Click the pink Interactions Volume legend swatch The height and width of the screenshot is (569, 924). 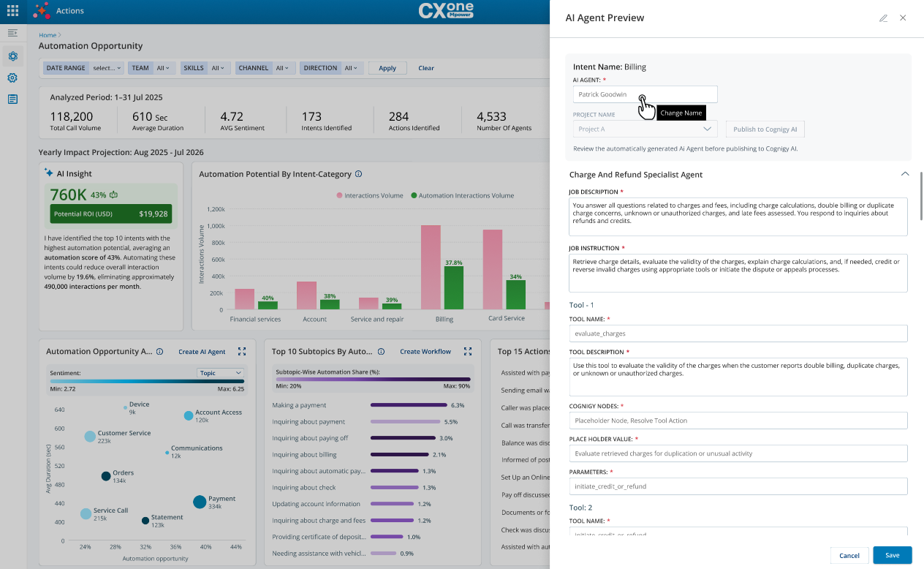coord(340,195)
